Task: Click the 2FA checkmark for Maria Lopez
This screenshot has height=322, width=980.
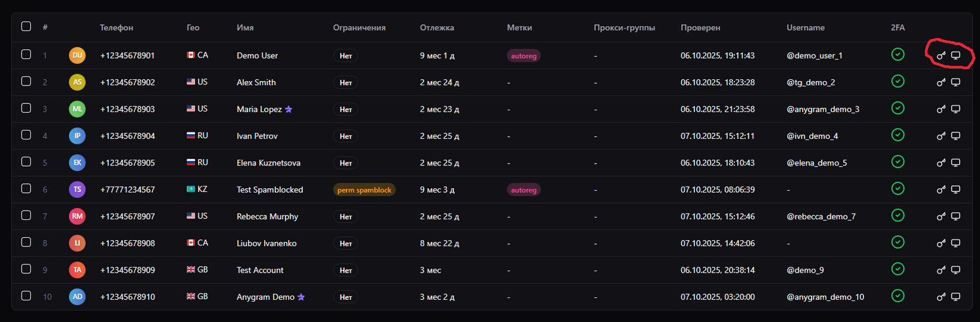Action: 897,108
